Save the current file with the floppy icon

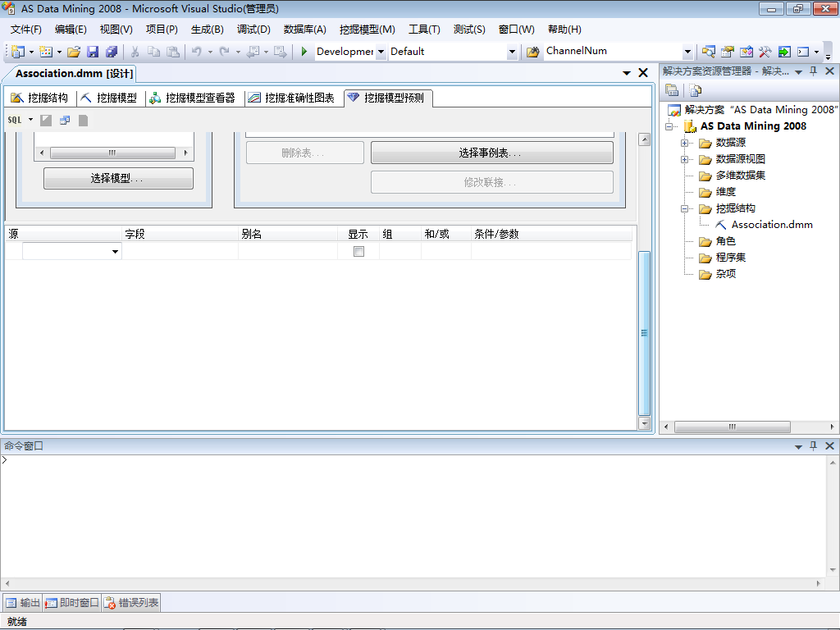[93, 52]
